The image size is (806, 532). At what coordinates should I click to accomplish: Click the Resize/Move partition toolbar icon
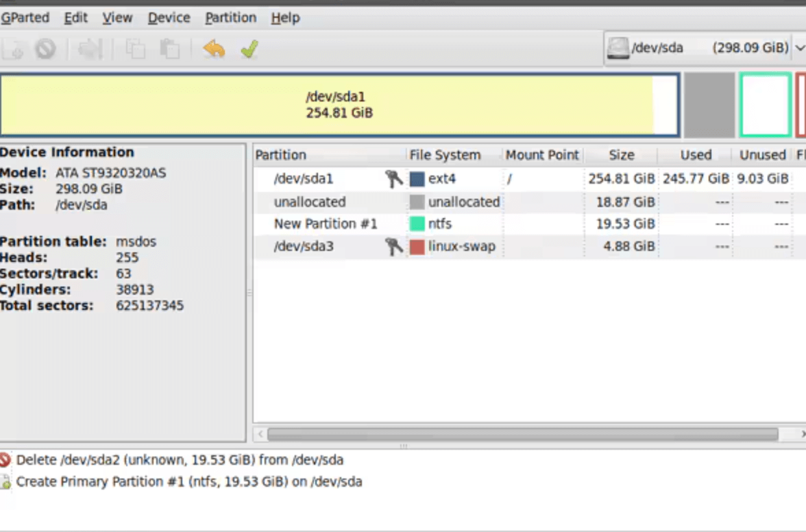(x=90, y=49)
